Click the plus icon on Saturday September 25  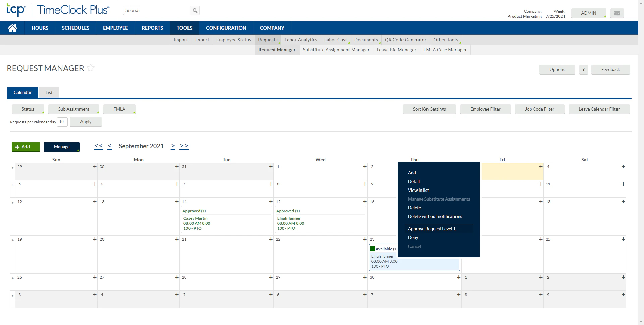[623, 239]
